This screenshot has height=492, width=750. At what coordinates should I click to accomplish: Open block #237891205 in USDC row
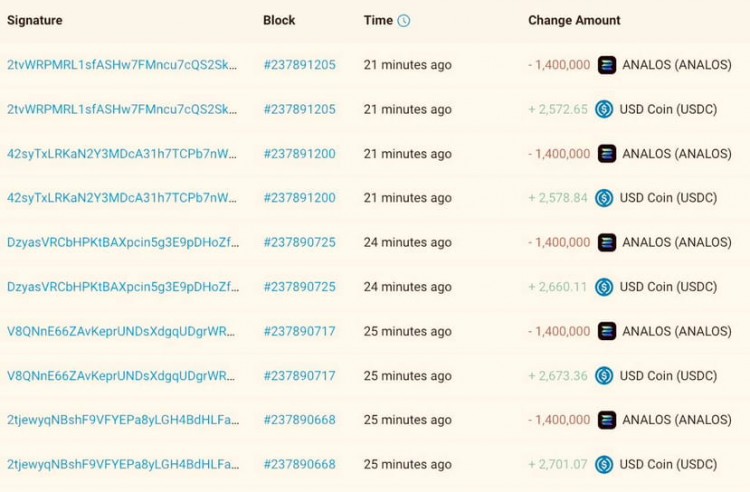pos(300,109)
